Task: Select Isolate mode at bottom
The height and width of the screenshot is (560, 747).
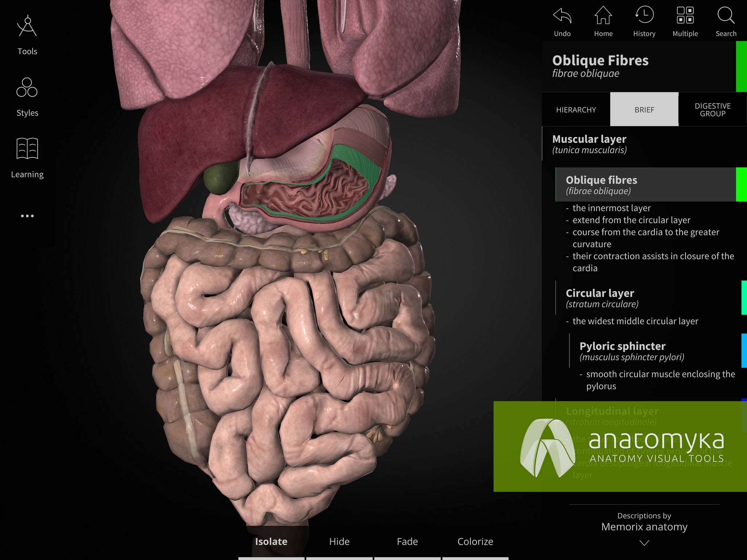Action: click(271, 541)
